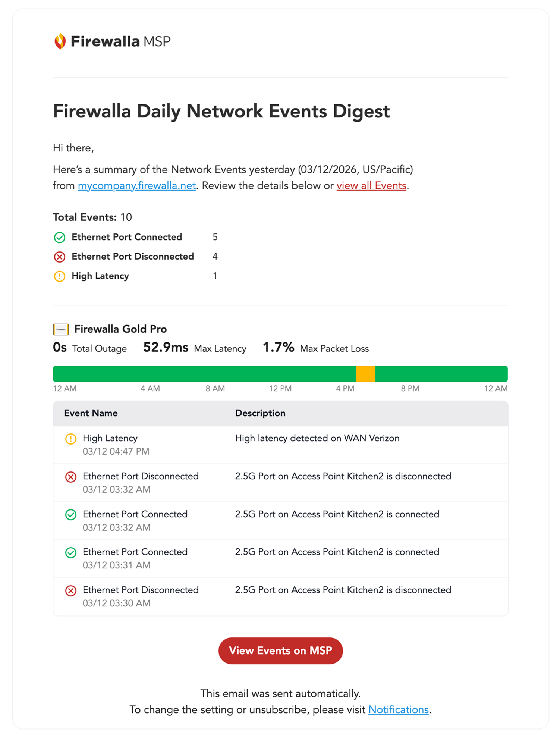Screen dimensions: 560x737
Task: Open the mycompany.firewalla.net link
Action: click(x=137, y=186)
